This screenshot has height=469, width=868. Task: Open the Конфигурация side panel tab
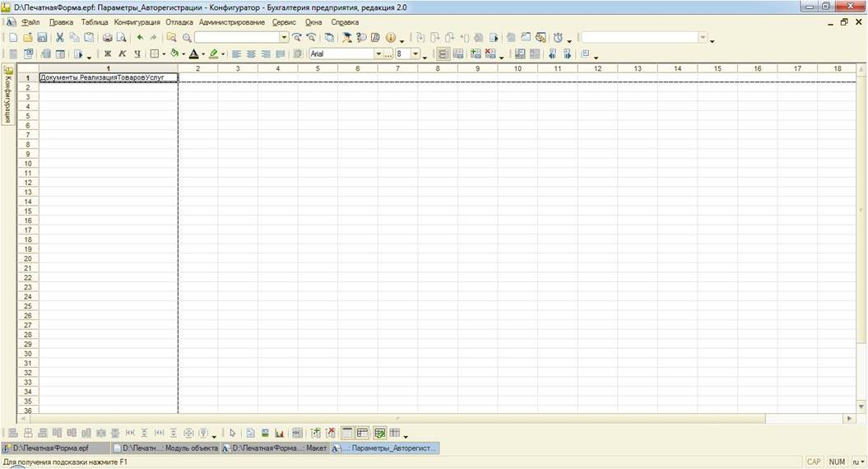pos(8,95)
